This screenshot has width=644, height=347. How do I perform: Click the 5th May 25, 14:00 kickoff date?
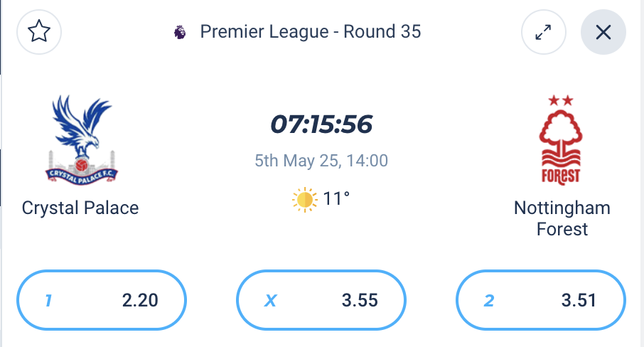click(x=321, y=161)
